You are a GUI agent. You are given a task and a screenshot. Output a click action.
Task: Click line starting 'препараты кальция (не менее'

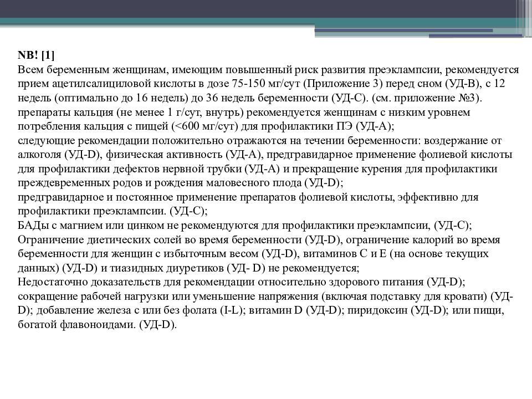(x=244, y=112)
